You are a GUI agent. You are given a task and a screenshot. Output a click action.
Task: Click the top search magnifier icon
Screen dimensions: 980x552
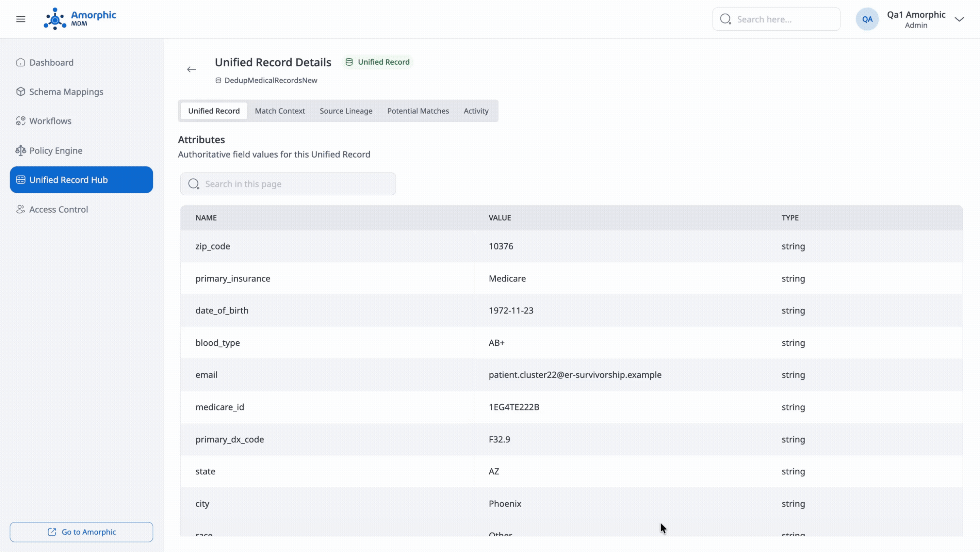(725, 19)
